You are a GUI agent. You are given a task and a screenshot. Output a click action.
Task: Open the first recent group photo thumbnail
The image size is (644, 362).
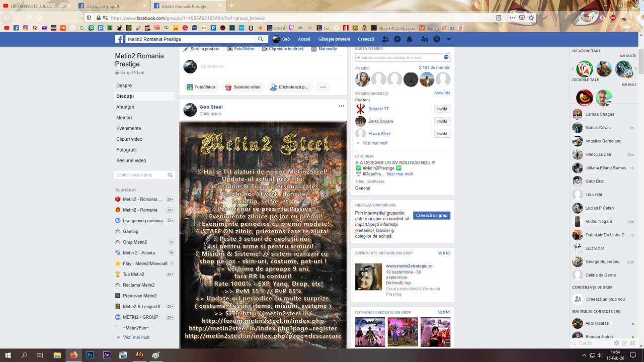pyautogui.click(x=370, y=332)
